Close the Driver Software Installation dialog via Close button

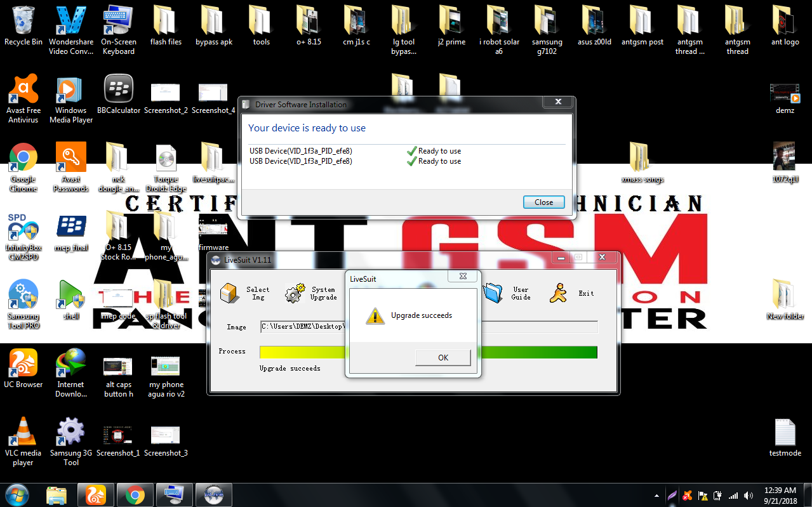pos(543,202)
